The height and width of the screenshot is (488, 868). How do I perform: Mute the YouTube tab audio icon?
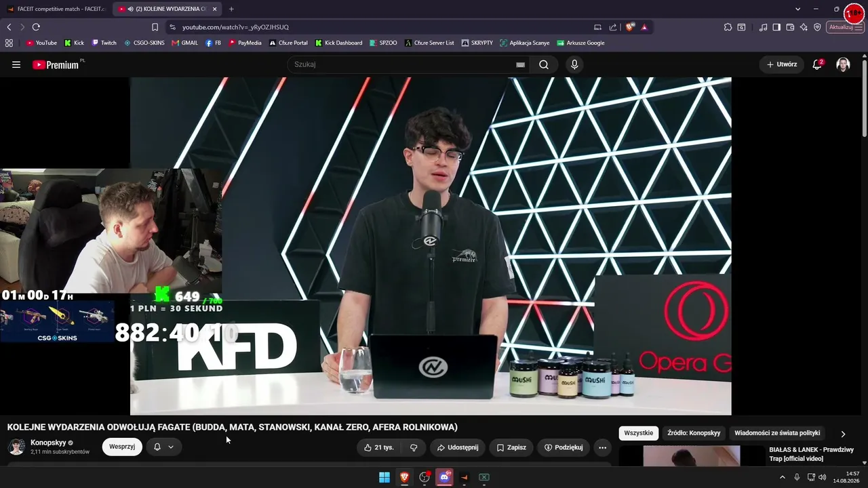pyautogui.click(x=130, y=9)
